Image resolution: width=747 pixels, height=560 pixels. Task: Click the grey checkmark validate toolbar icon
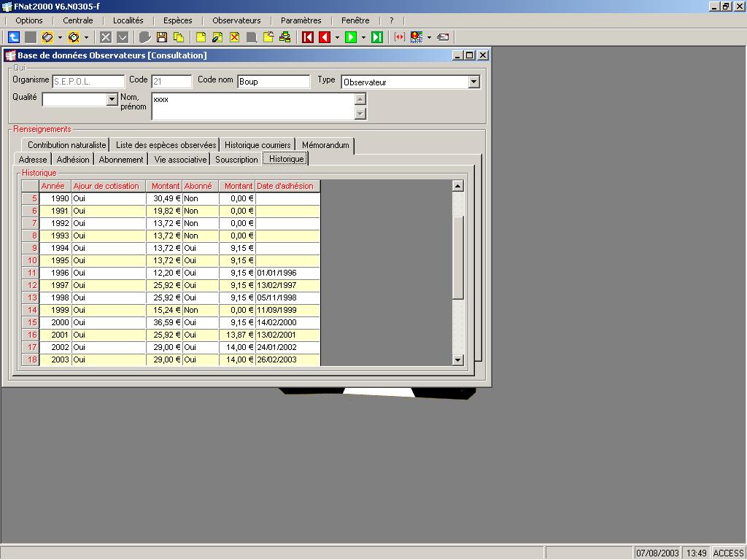click(123, 37)
